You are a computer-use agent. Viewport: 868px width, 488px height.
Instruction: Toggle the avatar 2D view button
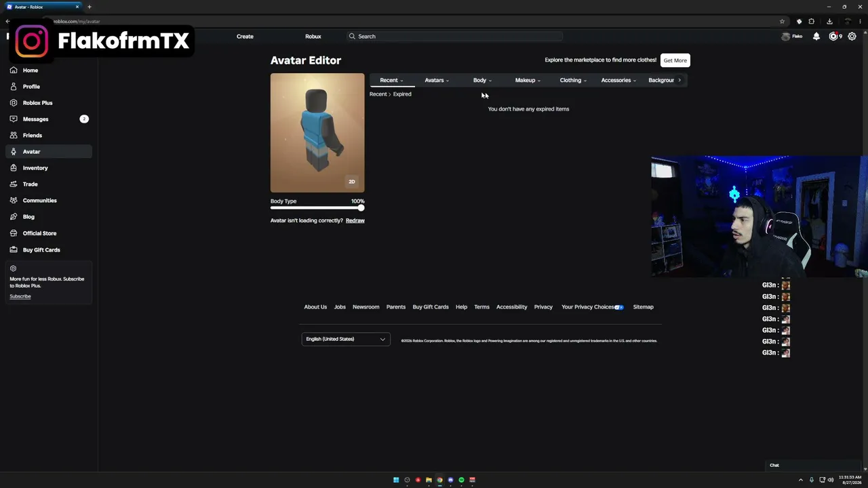[x=351, y=182]
